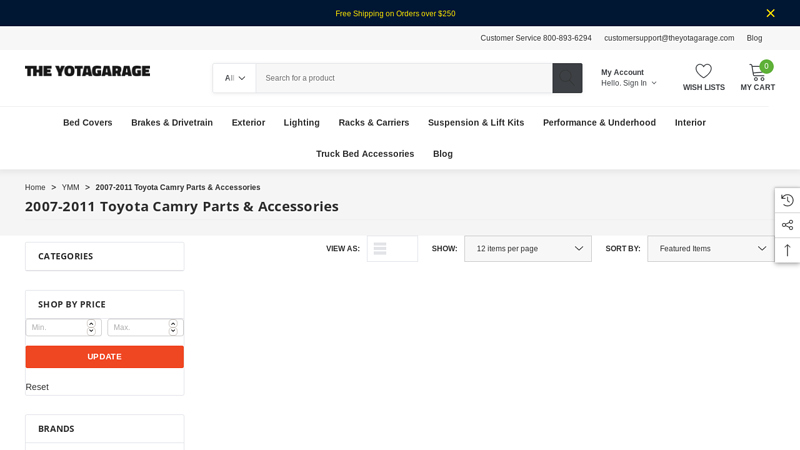800x450 pixels.
Task: Decrease the Max price stepper
Action: point(173,331)
